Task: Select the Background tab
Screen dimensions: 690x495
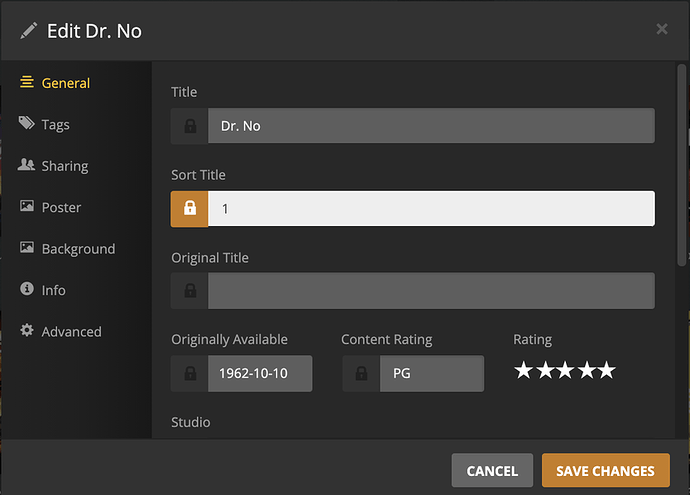Action: [x=78, y=249]
